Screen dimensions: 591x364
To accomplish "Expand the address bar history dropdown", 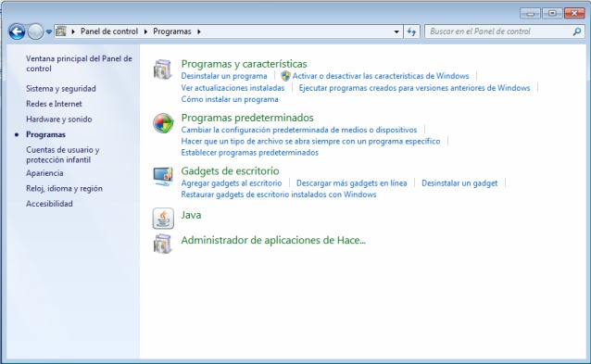I will 396,31.
